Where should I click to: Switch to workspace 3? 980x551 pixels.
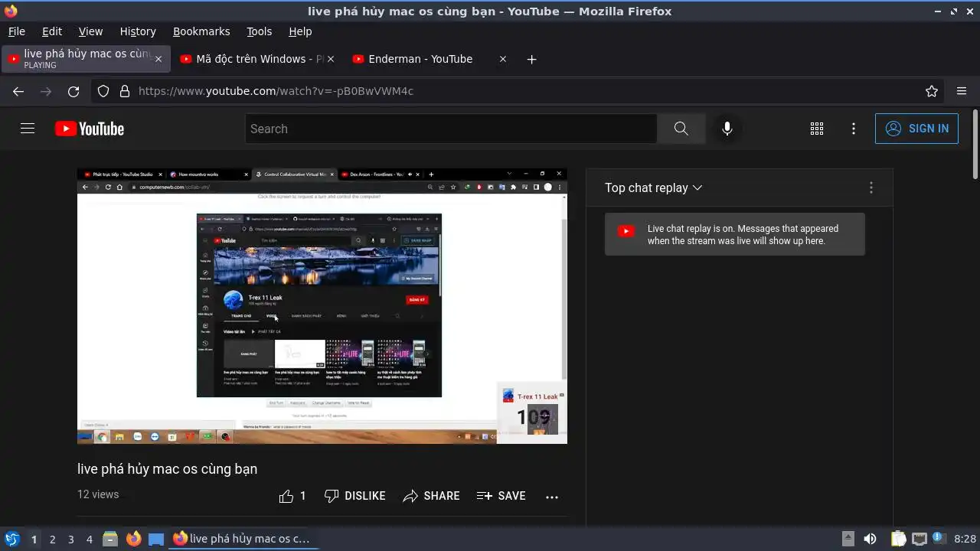point(70,540)
